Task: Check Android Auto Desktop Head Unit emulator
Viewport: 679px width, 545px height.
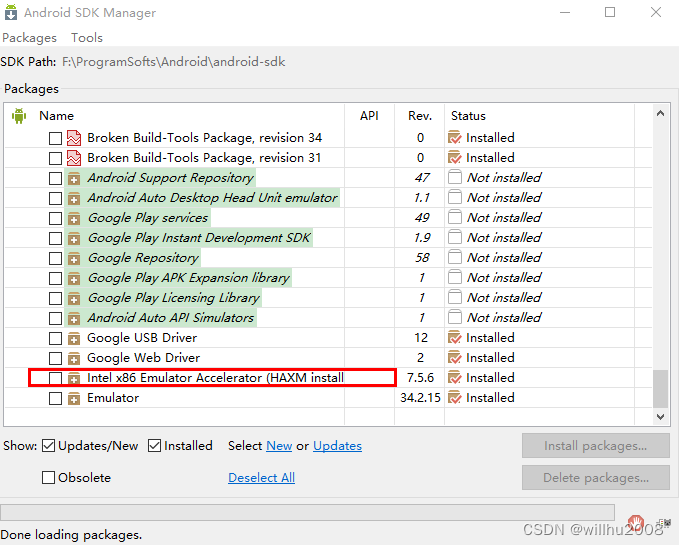Action: (x=55, y=198)
